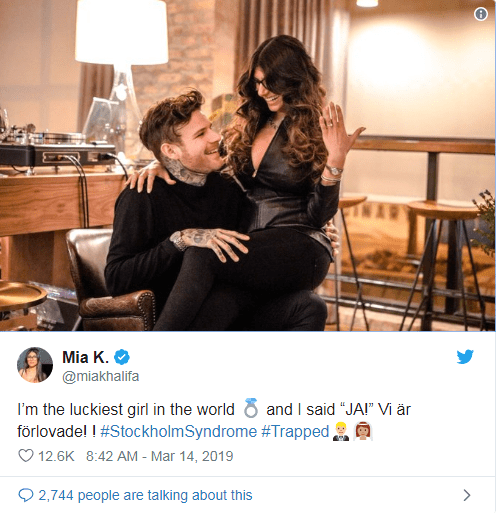Click the 8:42 AM - Mar 14, 2019 timestamp

coord(160,456)
